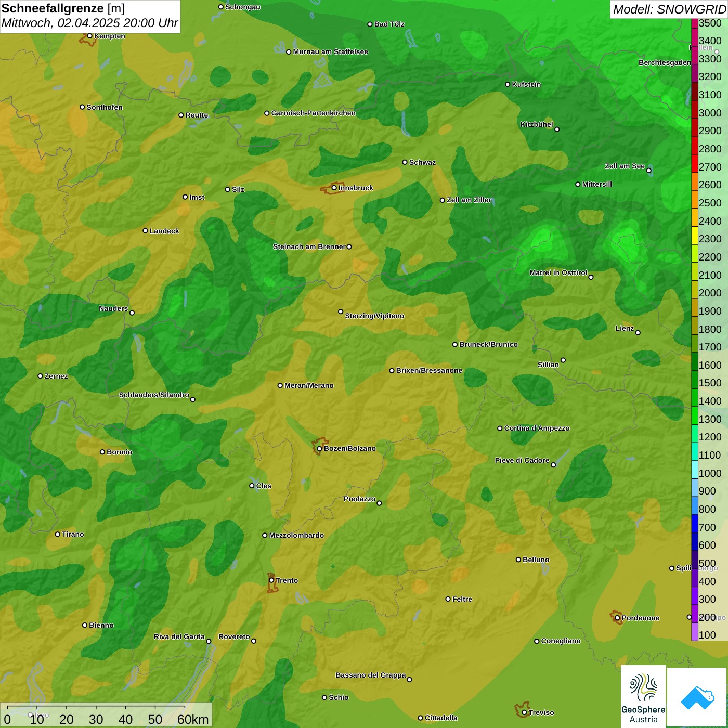Click the 'Steinach am Brenner' label

coord(309,246)
